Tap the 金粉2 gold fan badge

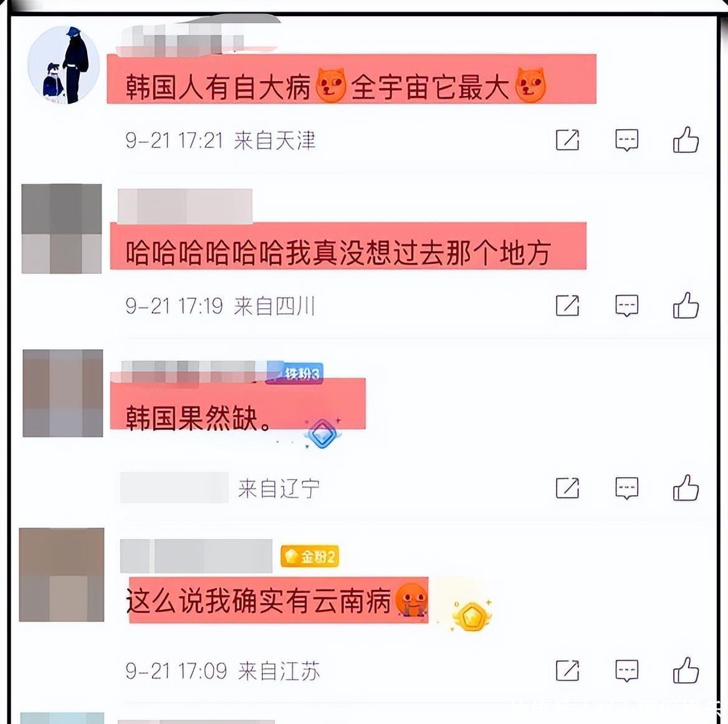310,556
